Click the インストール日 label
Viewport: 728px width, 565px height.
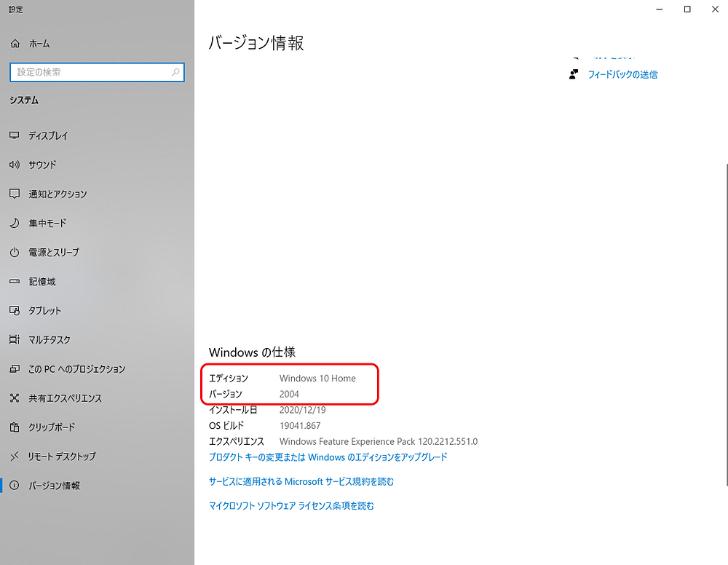click(x=233, y=410)
